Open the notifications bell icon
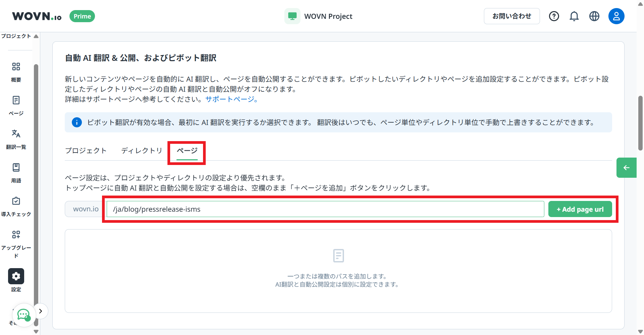 [x=574, y=16]
